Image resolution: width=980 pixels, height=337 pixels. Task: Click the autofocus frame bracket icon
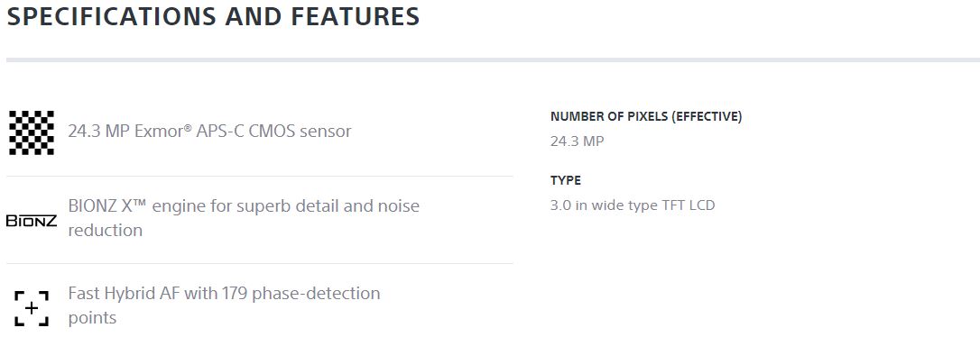32,308
